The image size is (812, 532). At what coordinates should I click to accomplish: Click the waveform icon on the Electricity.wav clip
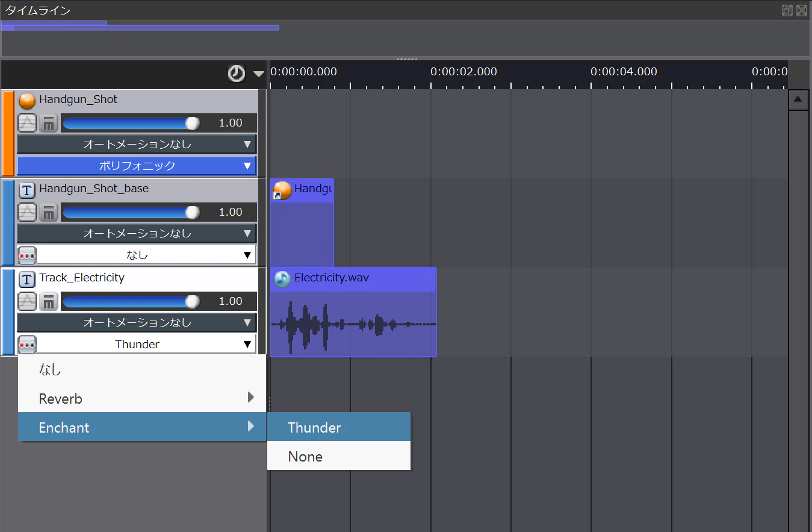tap(281, 278)
